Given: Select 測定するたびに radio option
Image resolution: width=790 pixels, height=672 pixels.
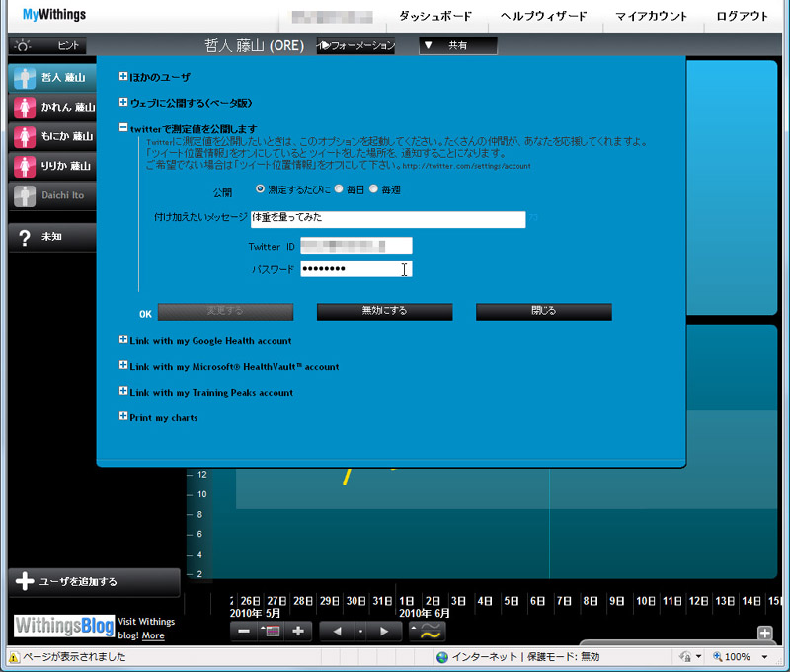Looking at the screenshot, I should (x=260, y=188).
